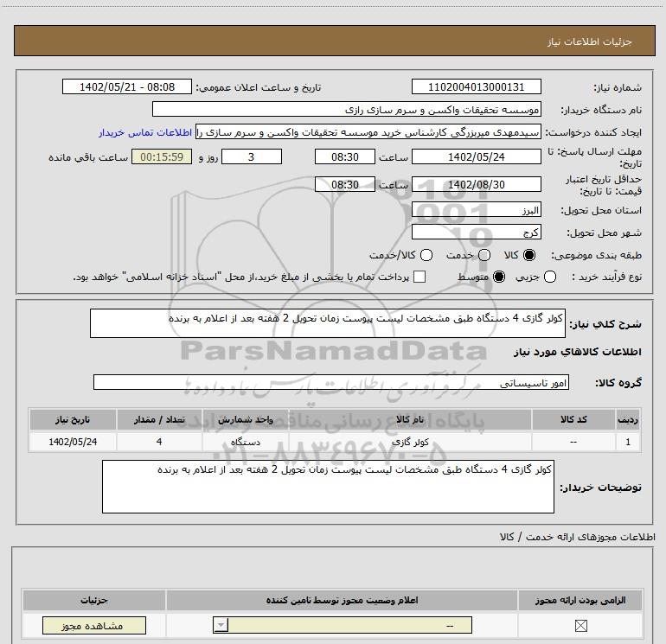Click the الزامی بودن ارائه مجوز header
Image resolution: width=666 pixels, height=644 pixels.
pos(580,600)
